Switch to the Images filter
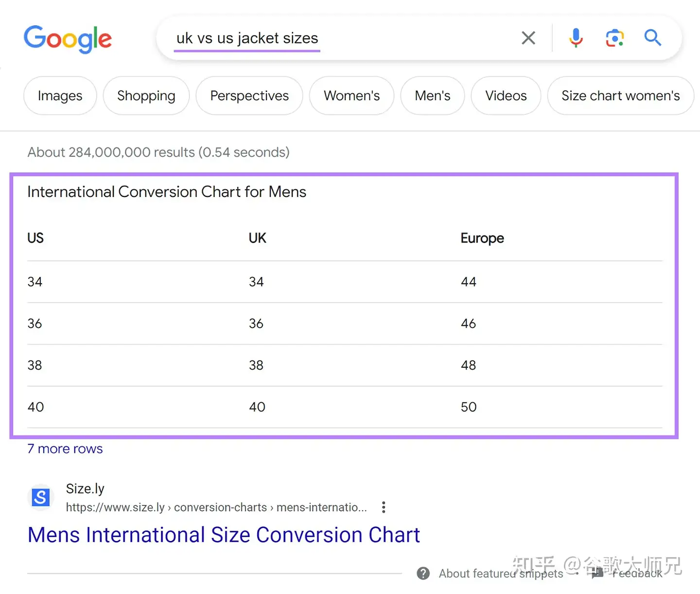Viewport: 700px width, 594px height. (60, 96)
